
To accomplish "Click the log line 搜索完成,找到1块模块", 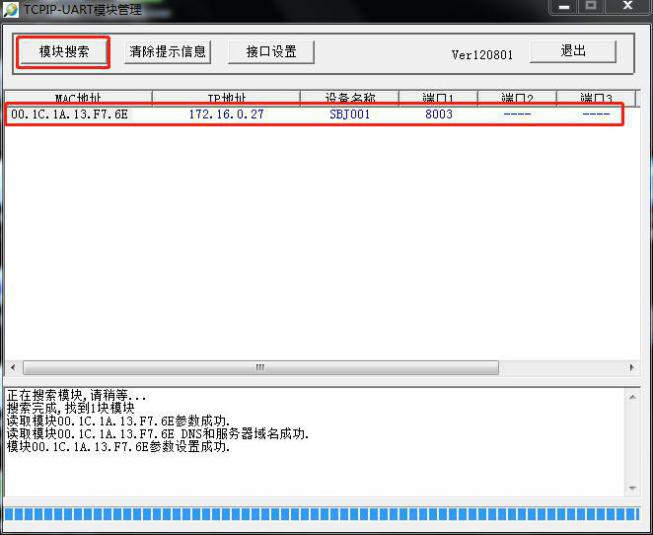I will [70, 408].
